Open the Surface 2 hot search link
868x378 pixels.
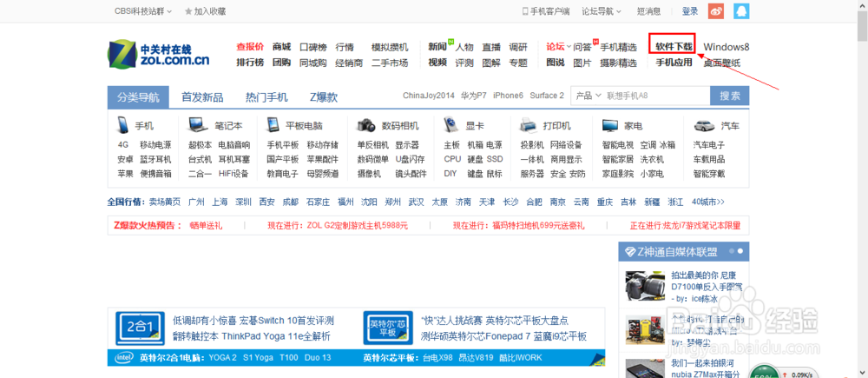coord(547,96)
